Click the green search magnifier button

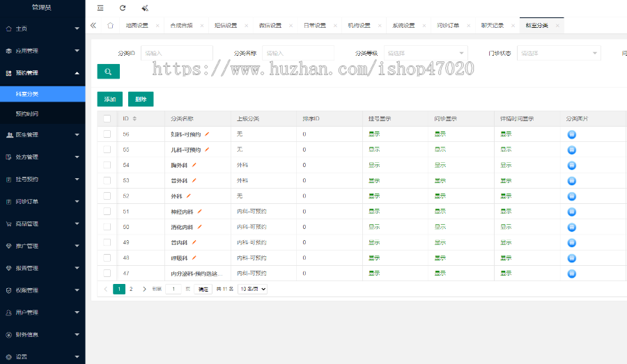109,72
